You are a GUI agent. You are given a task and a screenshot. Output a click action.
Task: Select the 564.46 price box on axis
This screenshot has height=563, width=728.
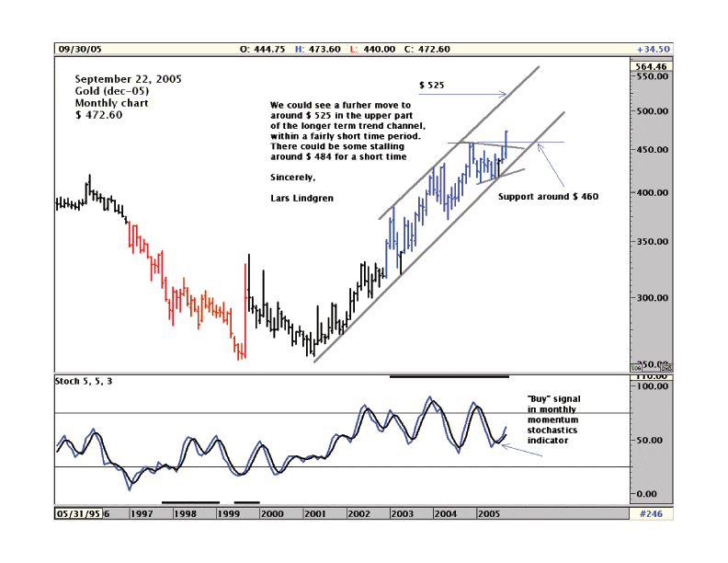pos(650,66)
